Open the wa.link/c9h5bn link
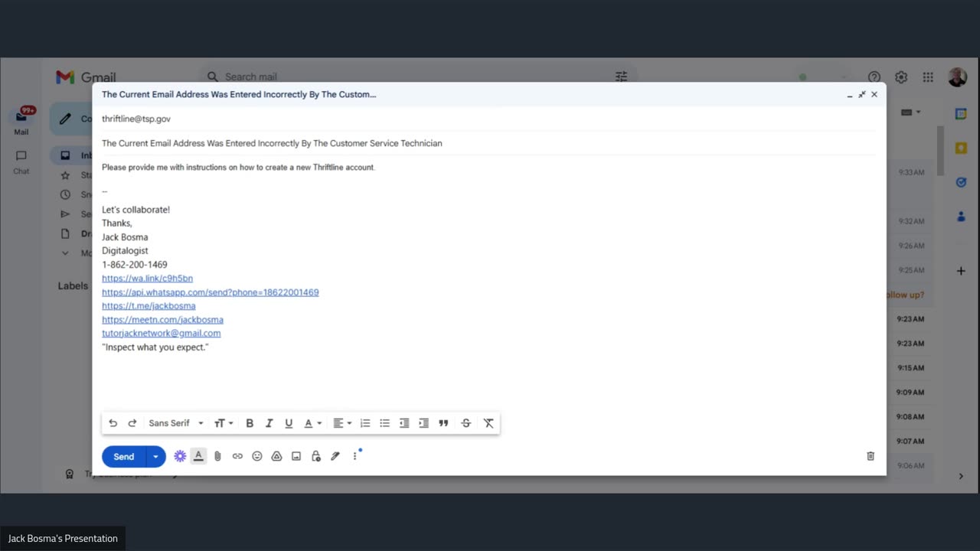 [147, 279]
